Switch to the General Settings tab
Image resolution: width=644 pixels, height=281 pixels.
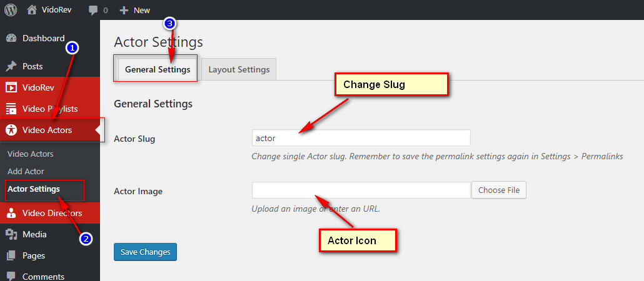point(158,69)
